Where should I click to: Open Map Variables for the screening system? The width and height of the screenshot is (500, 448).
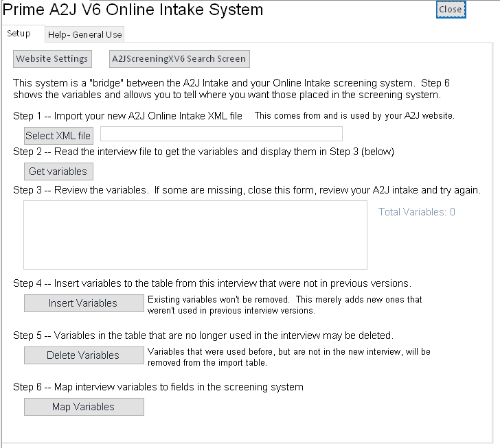click(x=84, y=407)
